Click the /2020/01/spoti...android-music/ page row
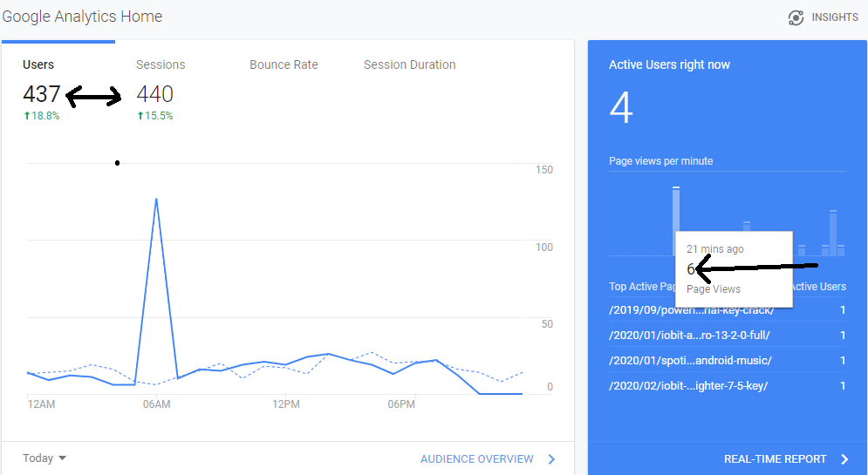Screen dimensions: 868x475 [x=728, y=361]
